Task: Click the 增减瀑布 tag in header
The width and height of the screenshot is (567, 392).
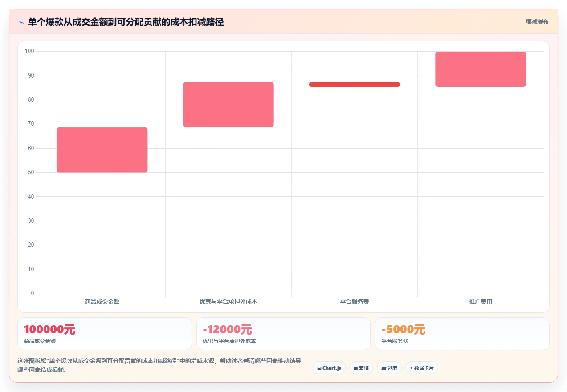Action: 537,21
